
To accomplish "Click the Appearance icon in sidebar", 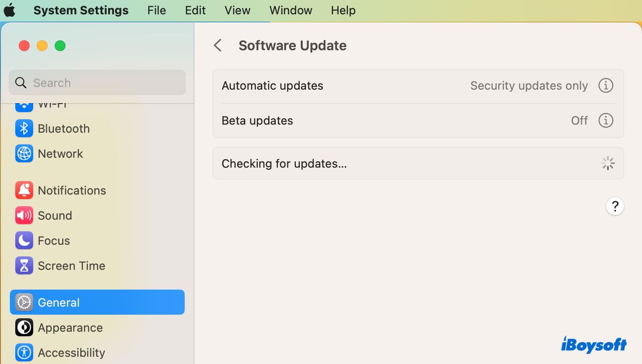I will (x=24, y=328).
